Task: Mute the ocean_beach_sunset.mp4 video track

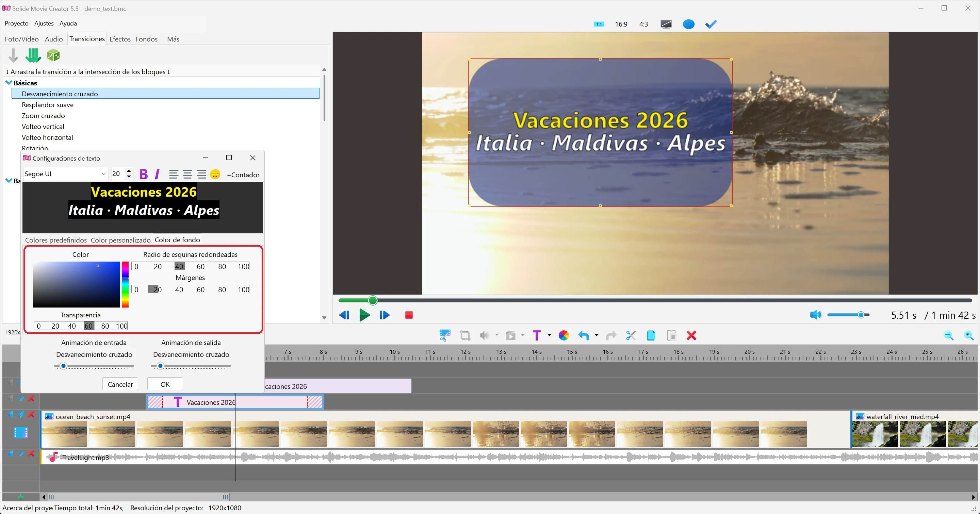Action: click(11, 414)
